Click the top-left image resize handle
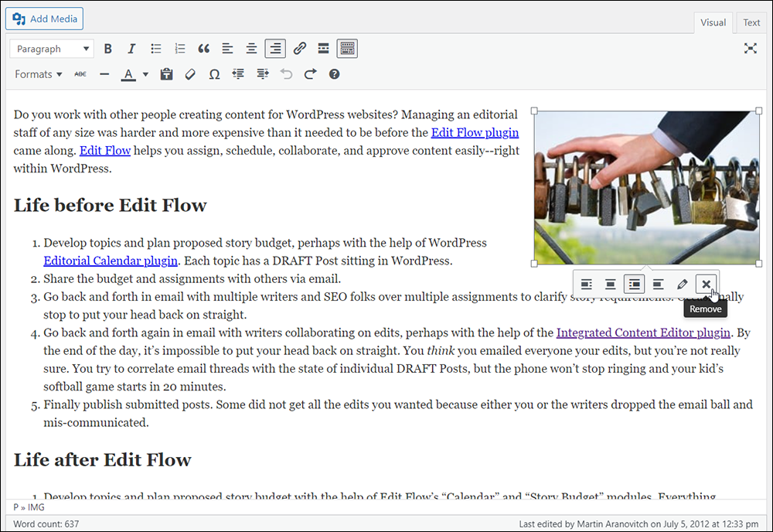This screenshot has height=532, width=773. tap(534, 111)
